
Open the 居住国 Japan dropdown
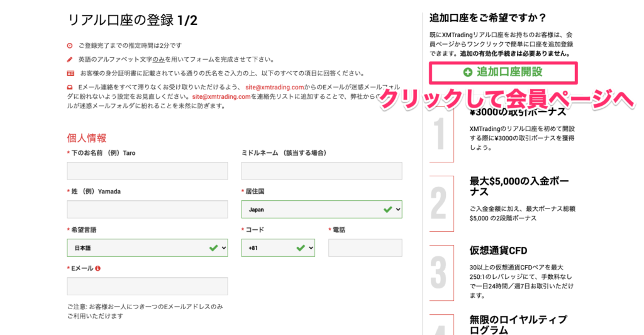tap(321, 209)
